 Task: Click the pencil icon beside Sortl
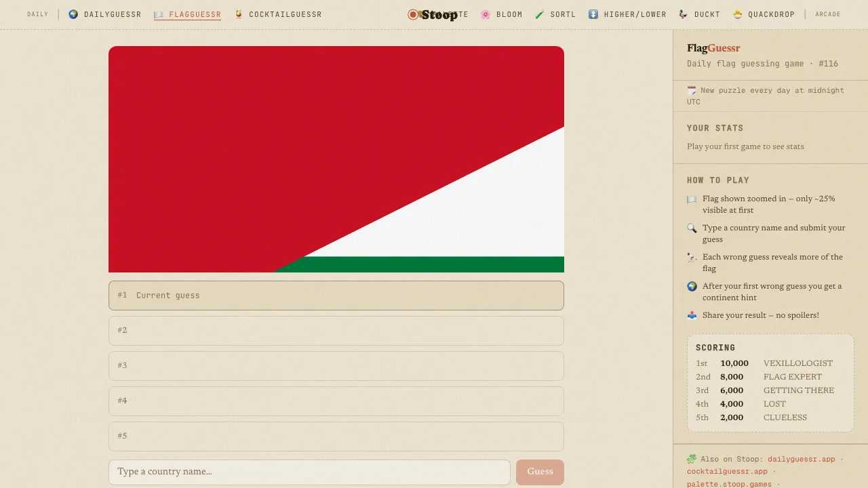coord(540,14)
